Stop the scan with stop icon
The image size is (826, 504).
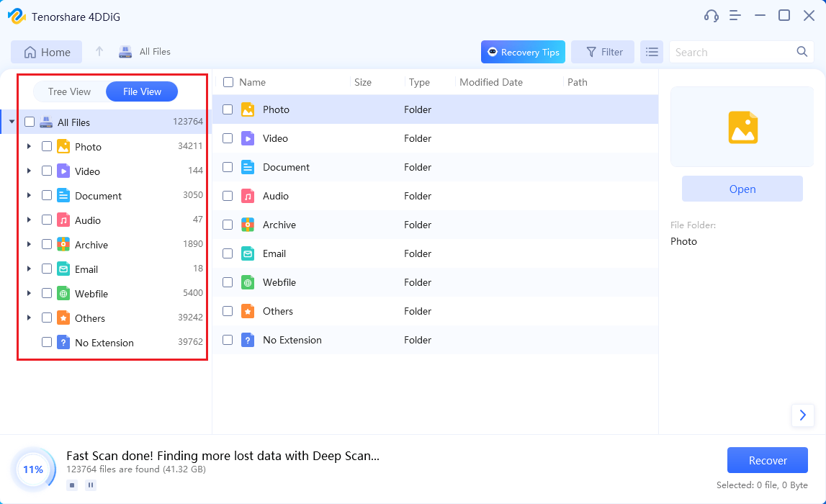[x=72, y=485]
